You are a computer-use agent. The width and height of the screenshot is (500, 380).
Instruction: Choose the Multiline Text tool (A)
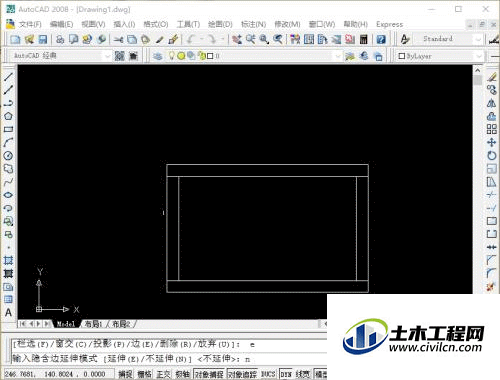pos(8,313)
